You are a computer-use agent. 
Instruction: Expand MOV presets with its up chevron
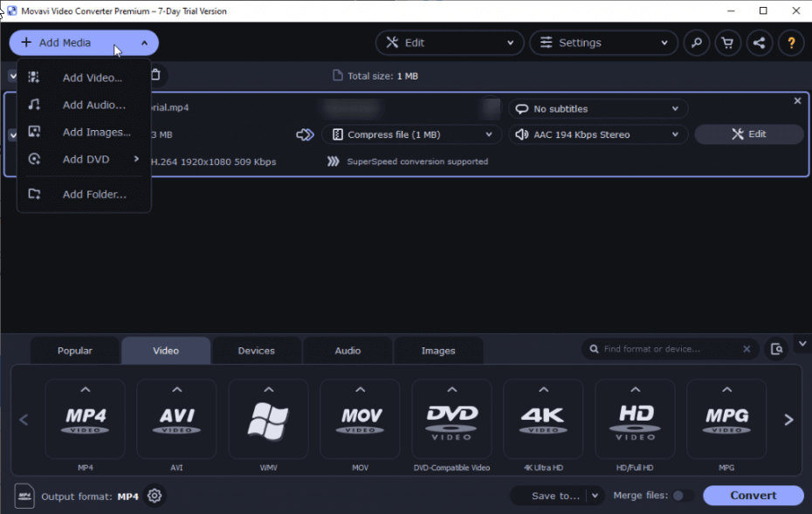pos(360,389)
